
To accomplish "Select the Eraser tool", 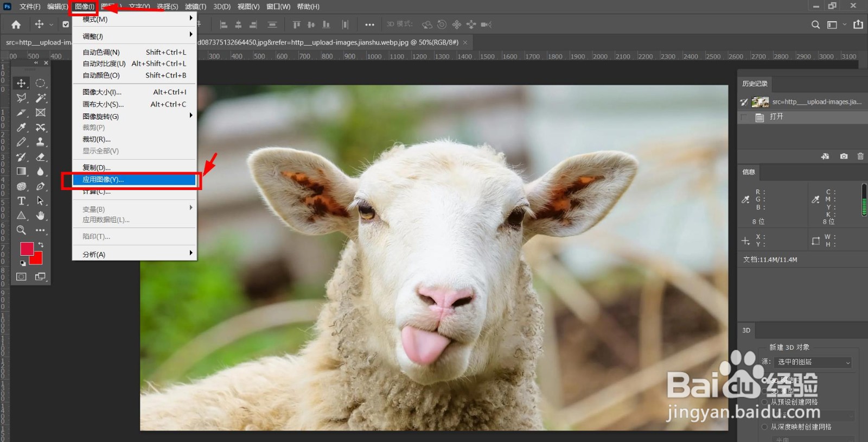I will [41, 157].
